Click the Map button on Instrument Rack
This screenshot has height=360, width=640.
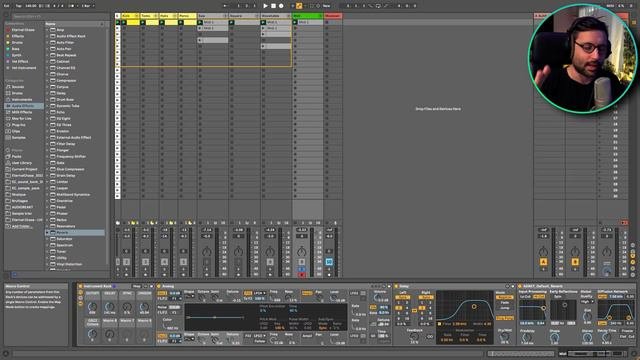(x=136, y=287)
